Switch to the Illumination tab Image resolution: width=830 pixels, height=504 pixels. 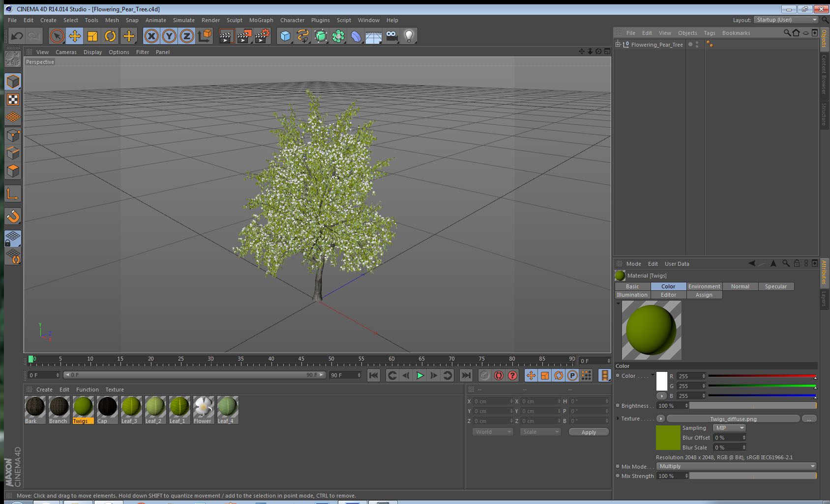tap(632, 295)
